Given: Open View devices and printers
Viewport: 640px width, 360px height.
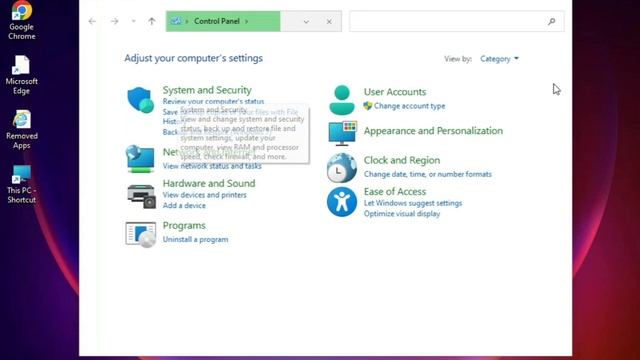Looking at the screenshot, I should 204,195.
